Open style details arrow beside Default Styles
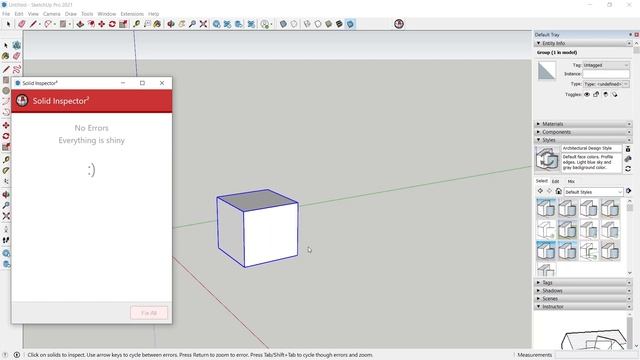640x360 pixels. (x=629, y=191)
